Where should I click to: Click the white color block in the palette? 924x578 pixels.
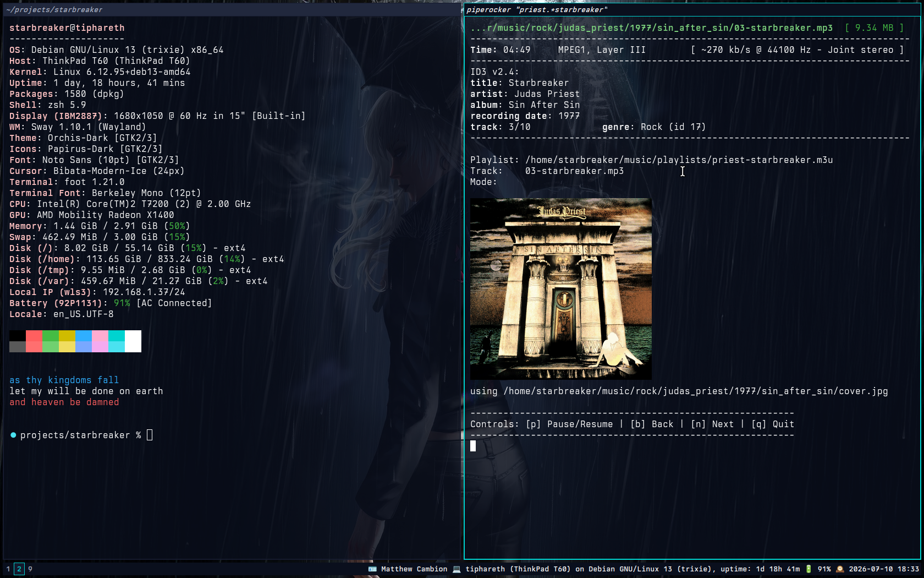point(133,341)
